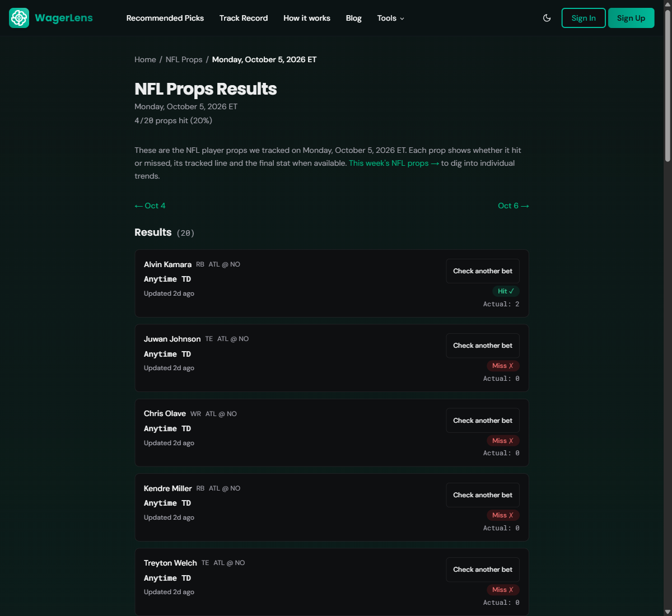Image resolution: width=672 pixels, height=616 pixels.
Task: Click the Sign In button
Action: click(x=584, y=18)
